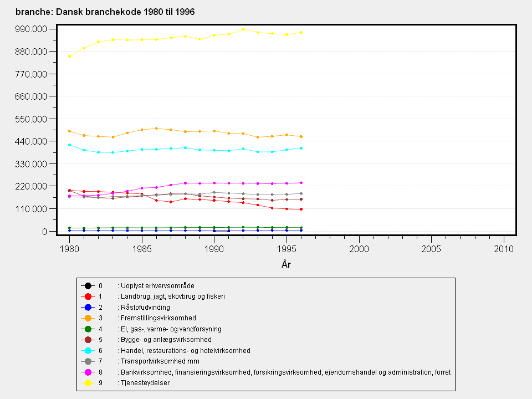
Task: Click the yellow line's 1980 data point
Action: coord(69,56)
